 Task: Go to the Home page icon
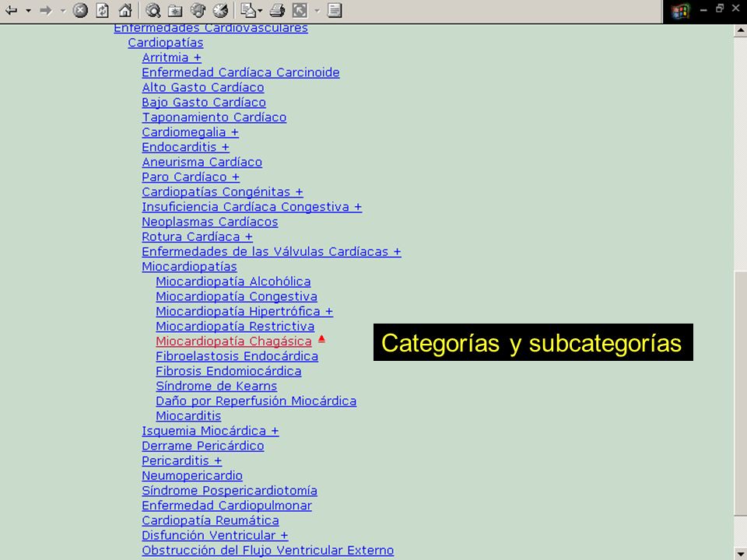point(124,10)
